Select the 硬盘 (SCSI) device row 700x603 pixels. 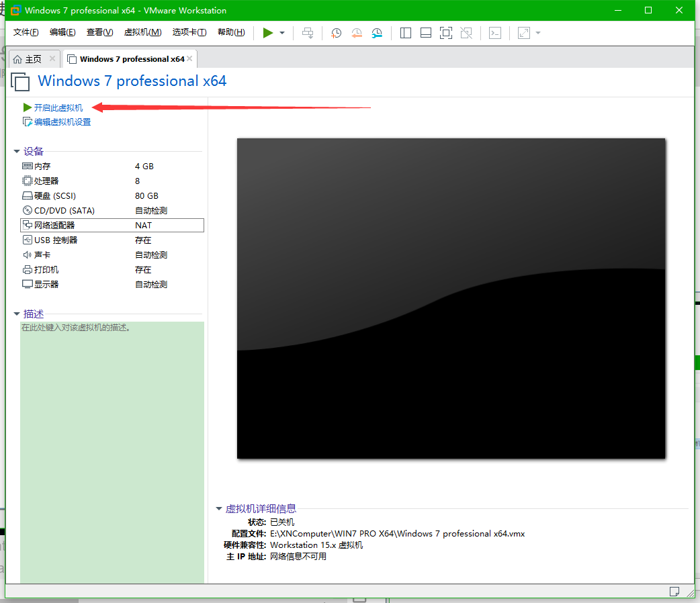tap(112, 195)
